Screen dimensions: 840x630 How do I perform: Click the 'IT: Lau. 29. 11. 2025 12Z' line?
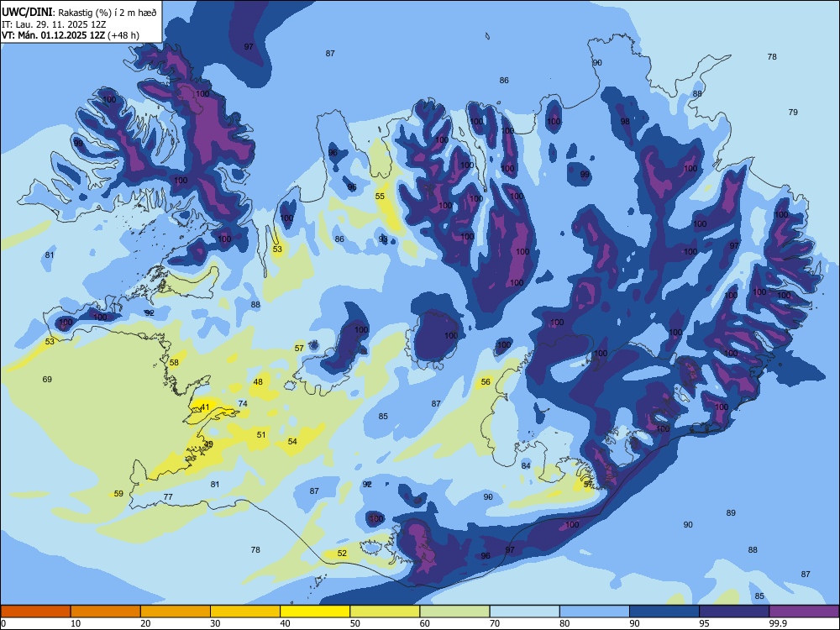pyautogui.click(x=54, y=24)
